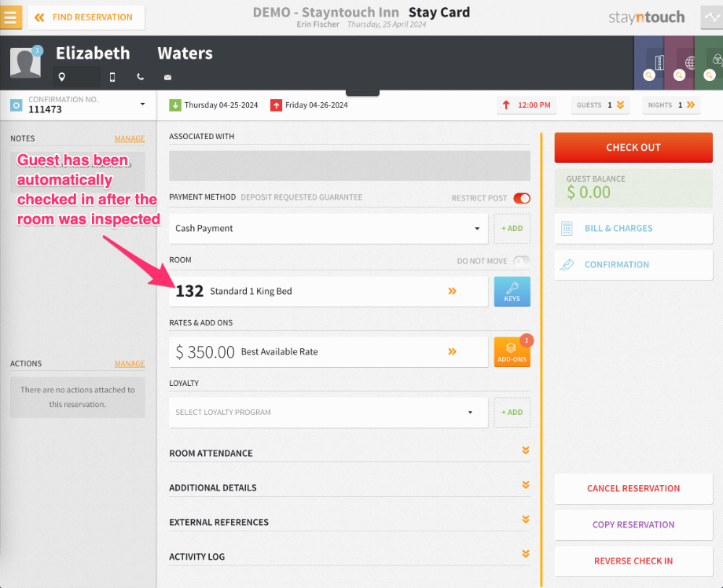This screenshot has width=723, height=588.
Task: Open the green group card tab
Action: coord(709,63)
